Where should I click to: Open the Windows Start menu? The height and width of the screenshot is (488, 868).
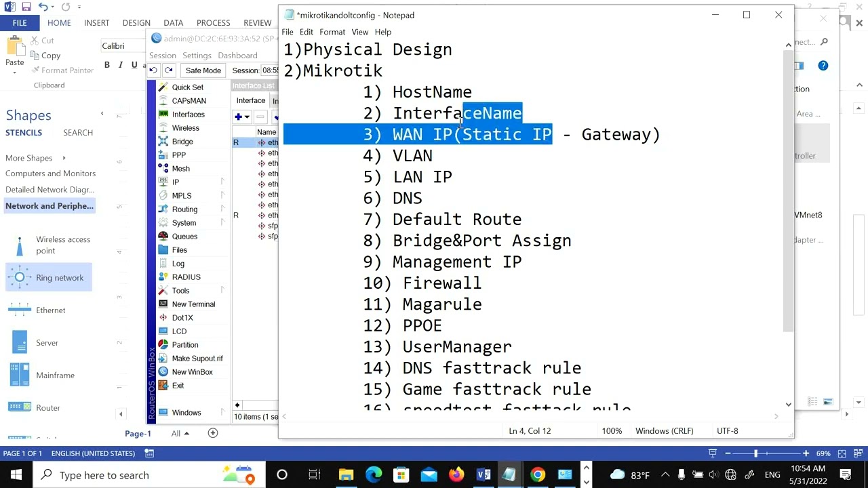point(16,475)
